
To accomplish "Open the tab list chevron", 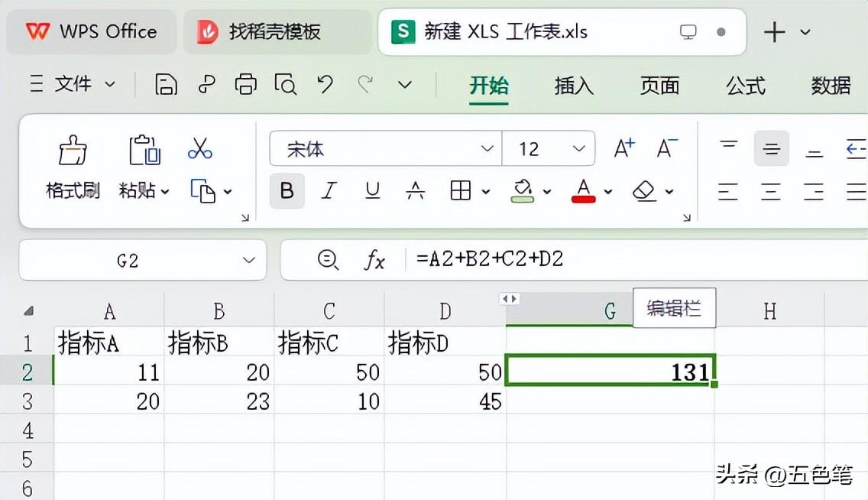I will [805, 32].
